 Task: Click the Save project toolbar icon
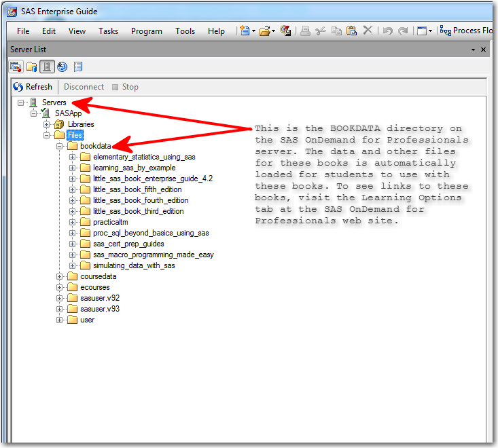click(x=285, y=31)
